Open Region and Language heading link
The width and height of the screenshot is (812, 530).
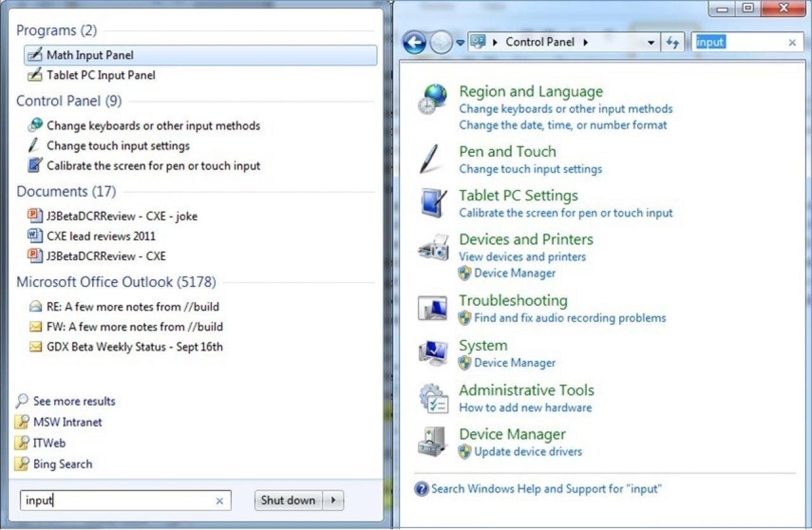point(531,91)
